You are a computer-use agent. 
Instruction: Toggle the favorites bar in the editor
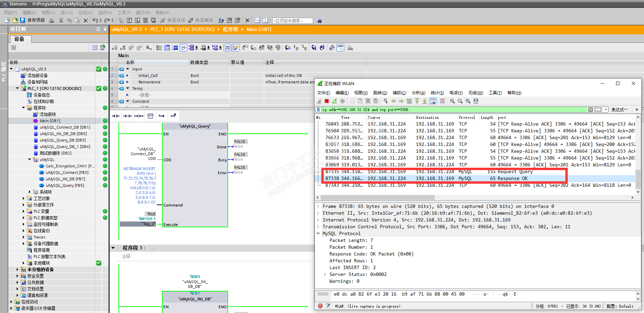click(236, 48)
